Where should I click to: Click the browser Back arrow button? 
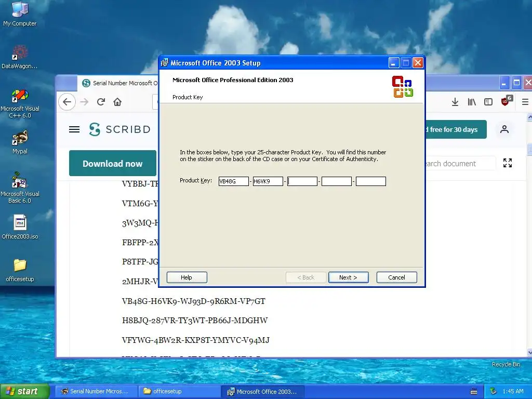point(67,102)
